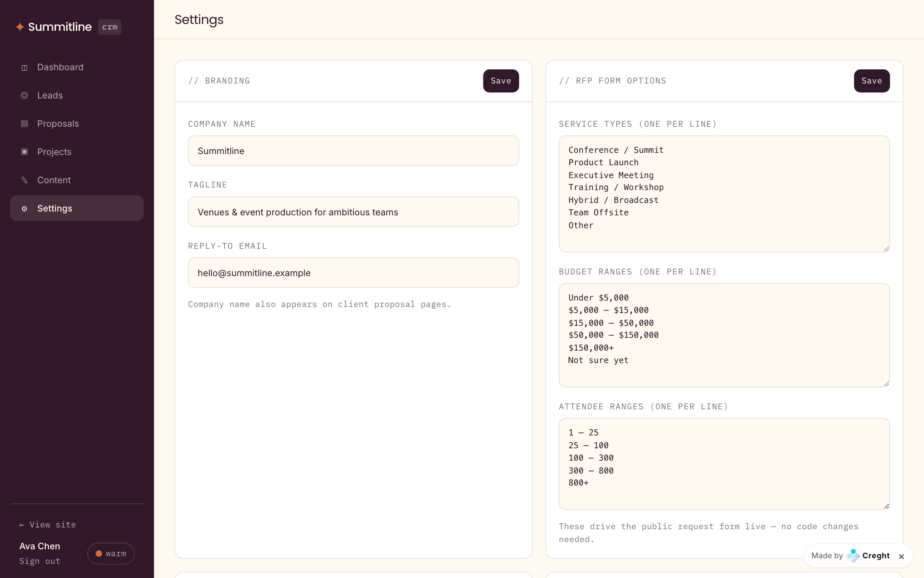Click the "Product Launch" line
Viewport: 924px width, 578px height.
click(604, 163)
